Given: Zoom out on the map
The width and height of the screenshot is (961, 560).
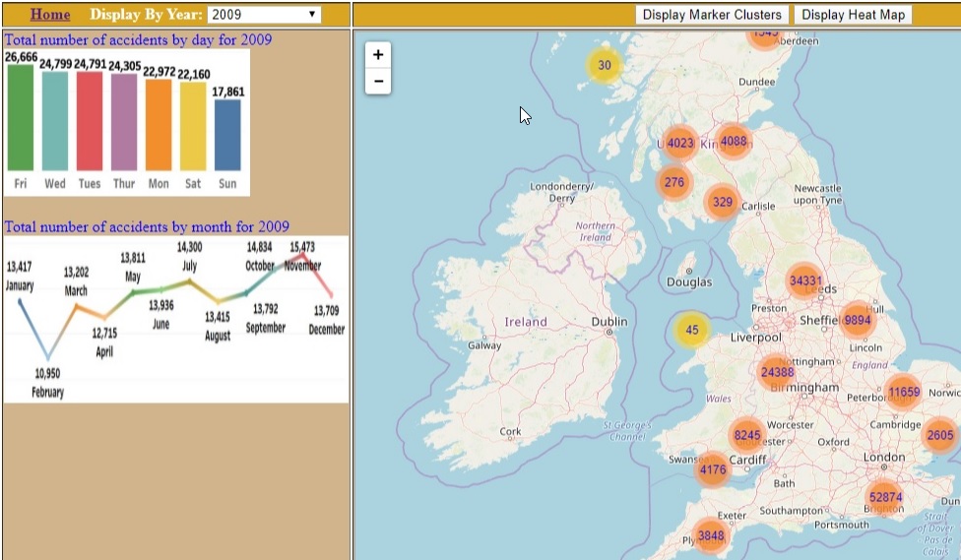Looking at the screenshot, I should tap(378, 82).
